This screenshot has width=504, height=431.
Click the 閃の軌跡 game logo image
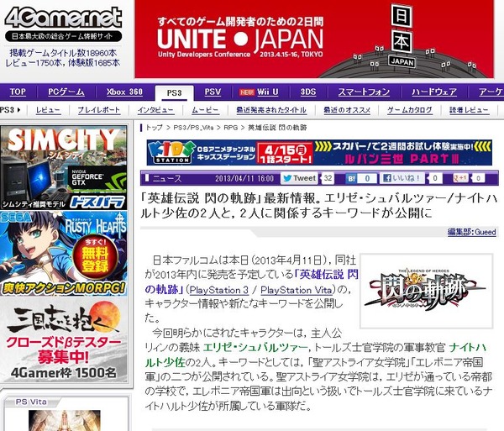[x=426, y=292]
